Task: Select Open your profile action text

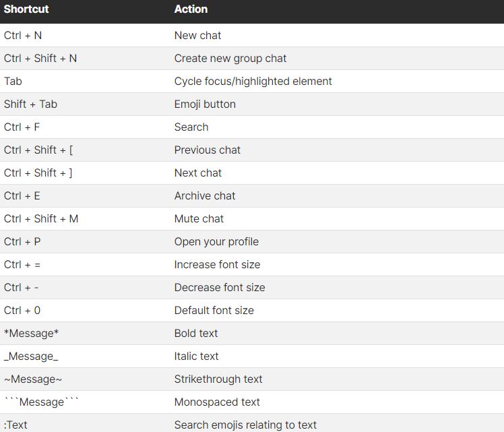Action: point(216,241)
